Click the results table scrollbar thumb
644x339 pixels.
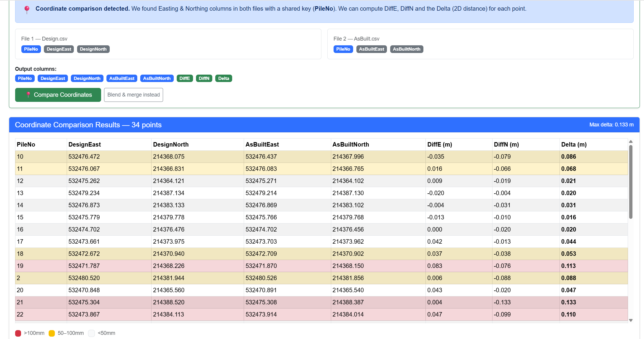pyautogui.click(x=631, y=182)
